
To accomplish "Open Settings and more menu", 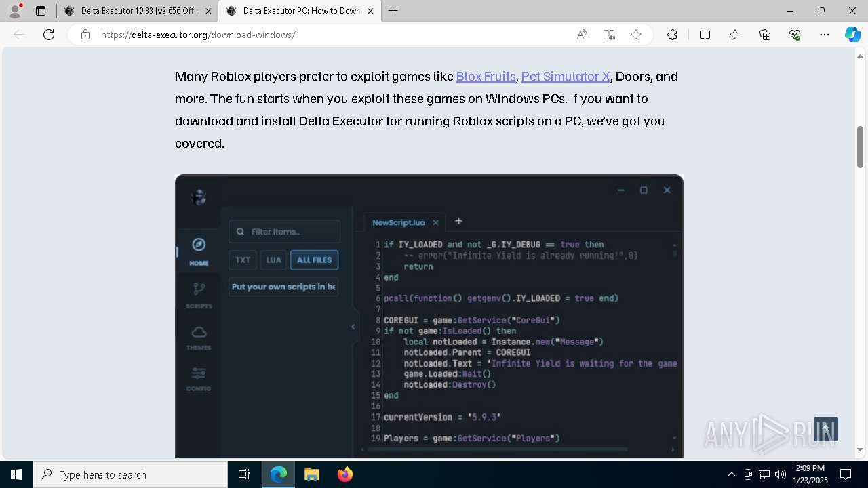I will (x=825, y=35).
